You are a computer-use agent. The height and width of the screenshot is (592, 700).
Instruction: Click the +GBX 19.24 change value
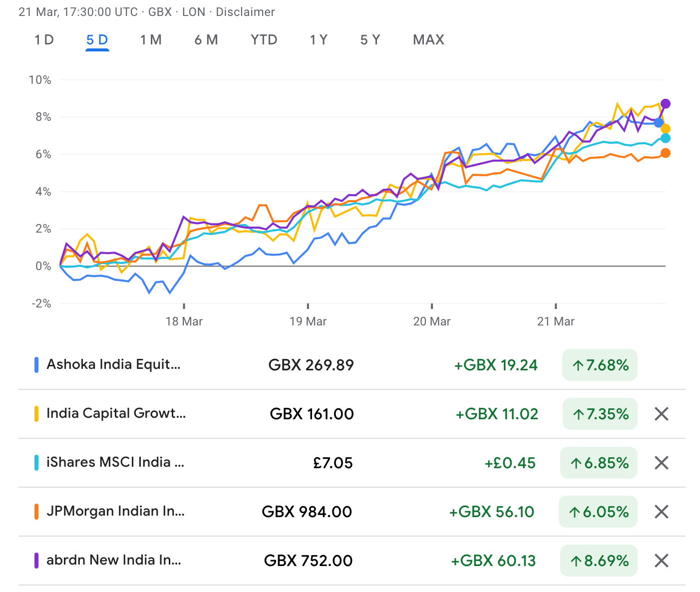point(496,365)
